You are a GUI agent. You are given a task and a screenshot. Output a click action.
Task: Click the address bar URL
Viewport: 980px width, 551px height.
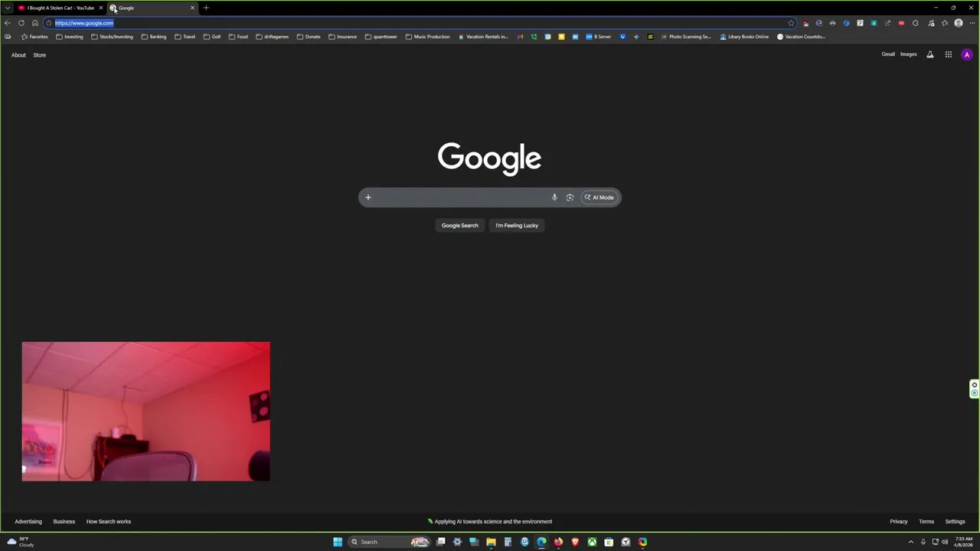84,23
